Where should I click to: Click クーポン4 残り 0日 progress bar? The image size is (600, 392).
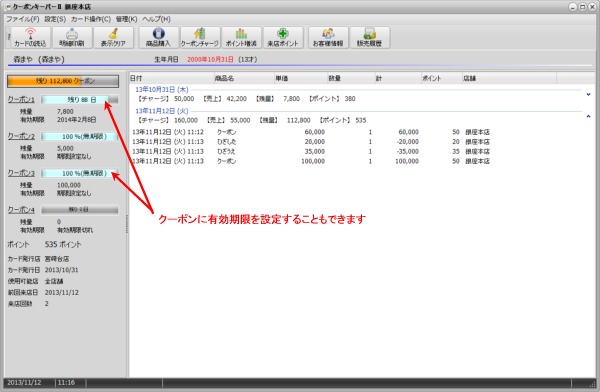click(x=80, y=210)
